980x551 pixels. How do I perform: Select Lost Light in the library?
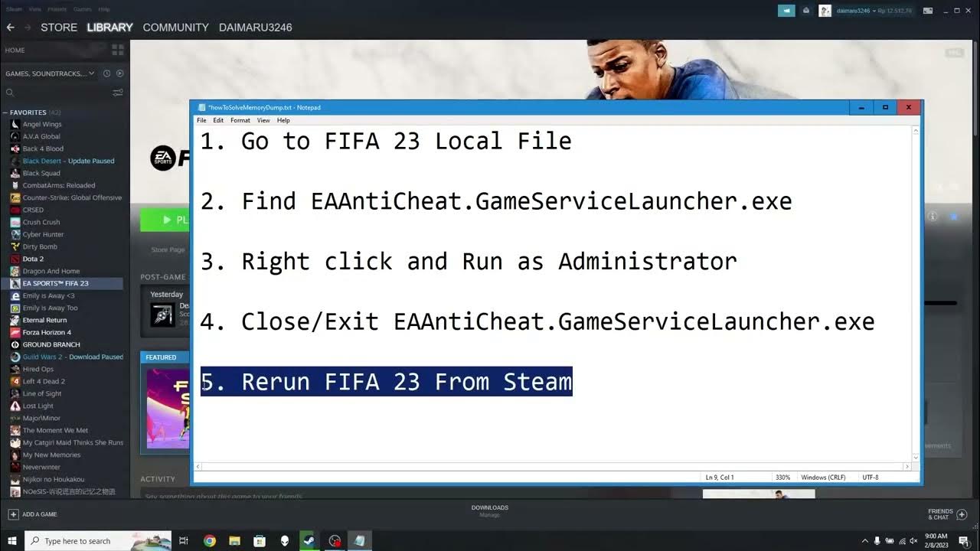[38, 406]
